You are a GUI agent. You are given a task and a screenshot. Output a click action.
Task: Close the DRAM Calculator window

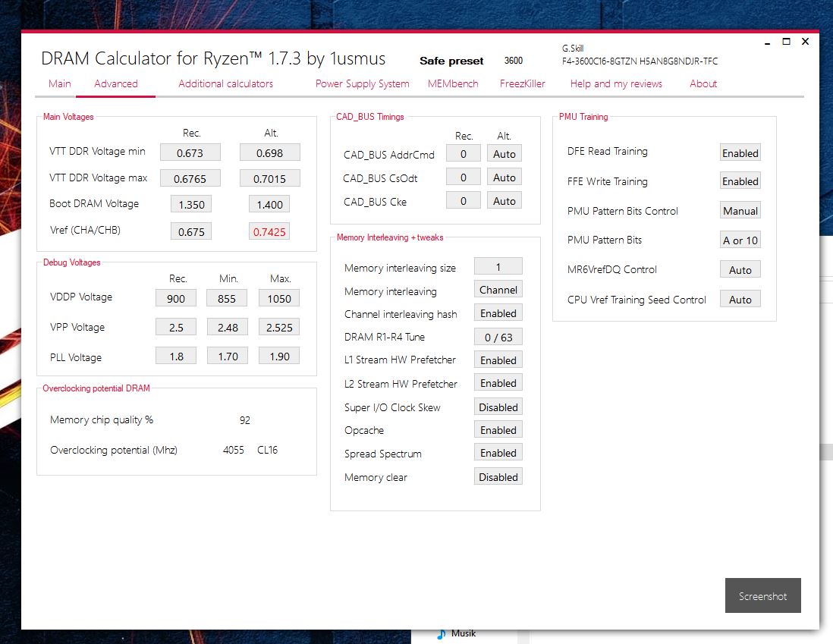point(806,42)
